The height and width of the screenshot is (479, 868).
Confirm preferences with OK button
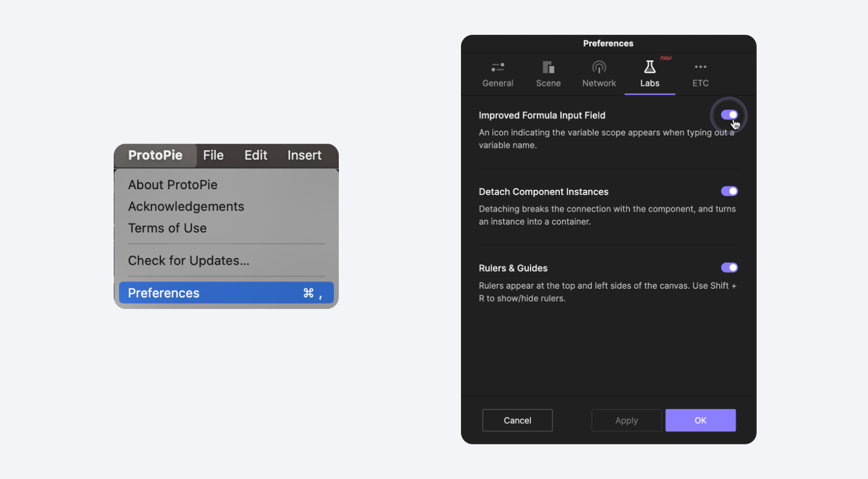pyautogui.click(x=700, y=420)
